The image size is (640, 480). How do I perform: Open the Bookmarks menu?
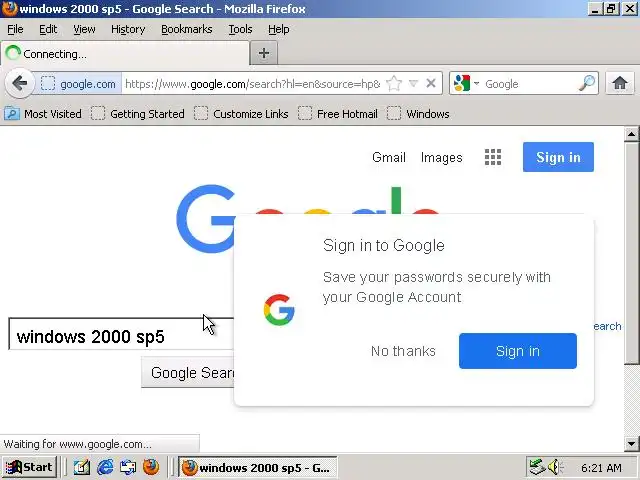187,29
